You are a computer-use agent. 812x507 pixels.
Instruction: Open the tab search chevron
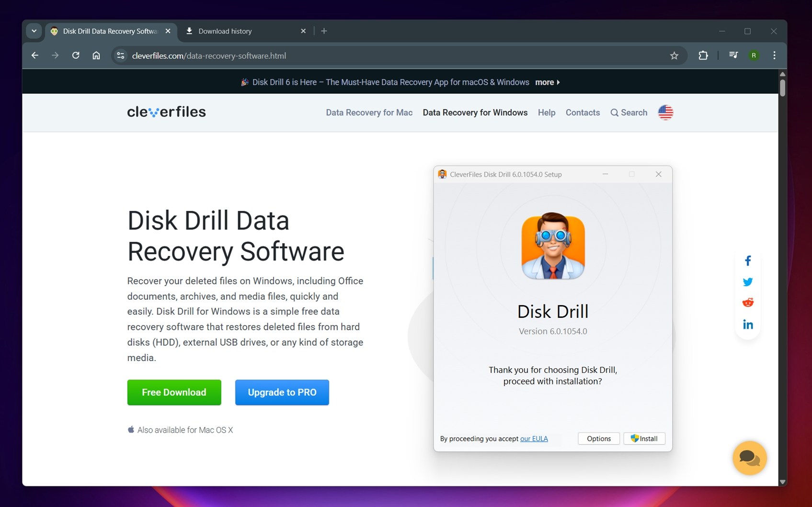click(x=34, y=31)
